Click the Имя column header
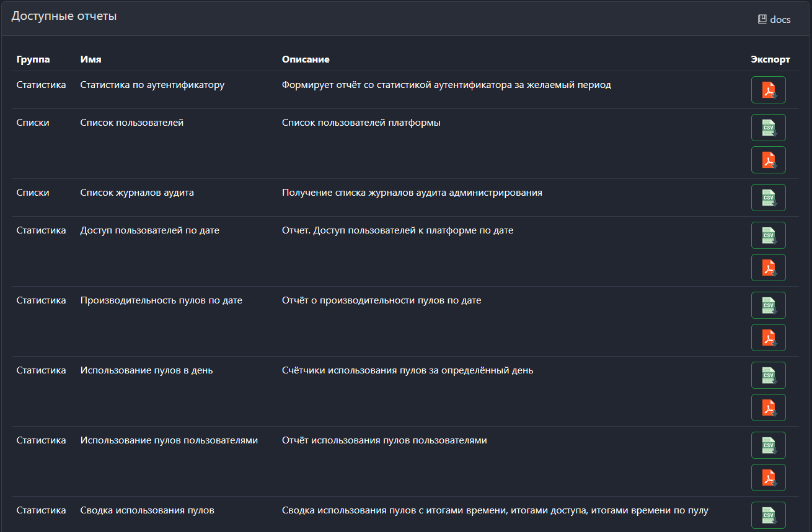This screenshot has width=812, height=532. click(90, 59)
